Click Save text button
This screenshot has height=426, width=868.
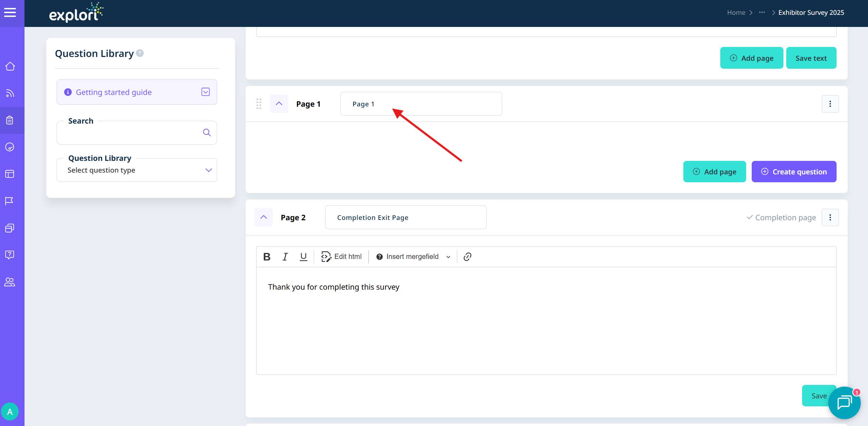tap(811, 58)
